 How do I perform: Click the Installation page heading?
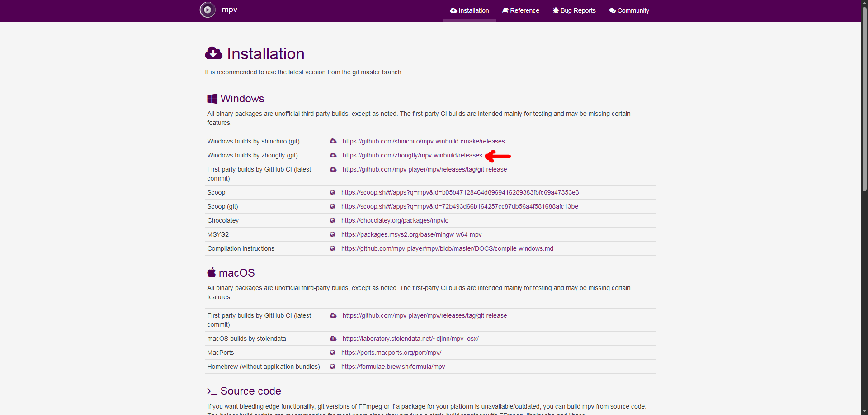click(265, 53)
